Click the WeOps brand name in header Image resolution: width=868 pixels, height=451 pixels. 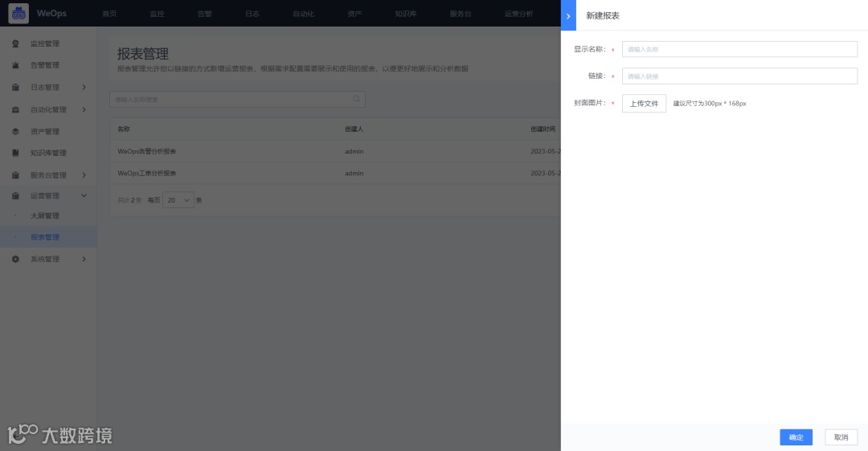[51, 14]
